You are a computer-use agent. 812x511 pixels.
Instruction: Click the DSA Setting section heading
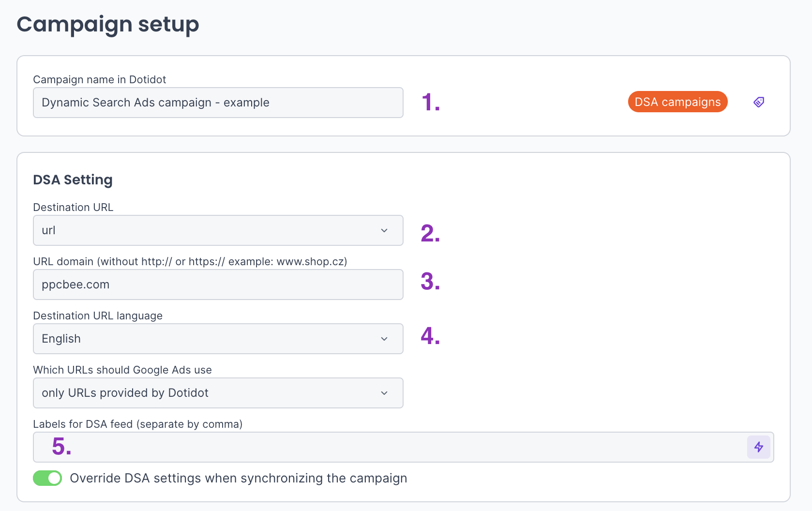tap(73, 180)
